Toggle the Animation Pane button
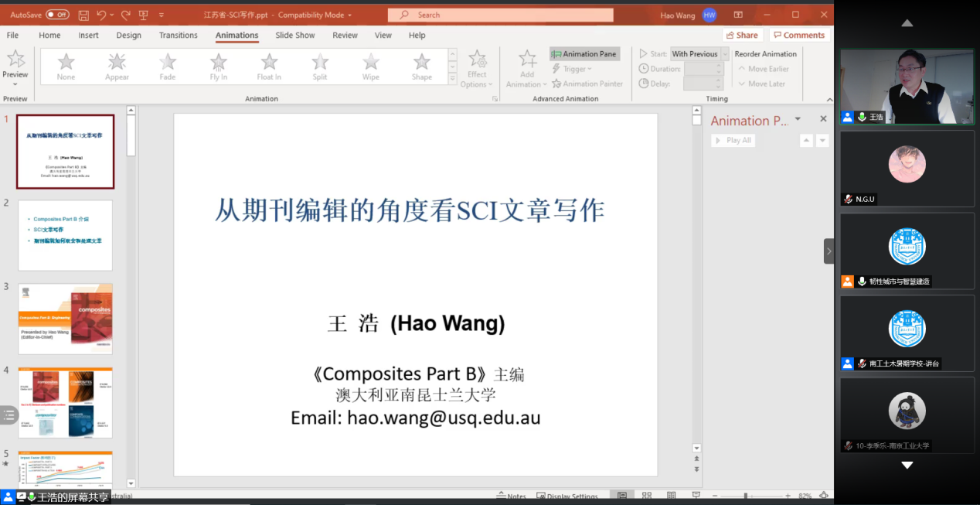 click(x=584, y=54)
